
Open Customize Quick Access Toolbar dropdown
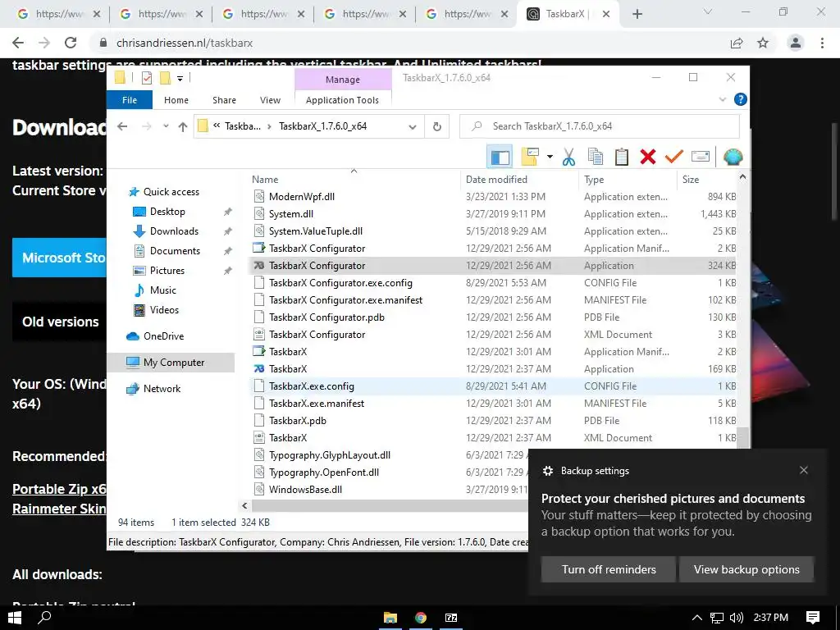(180, 79)
